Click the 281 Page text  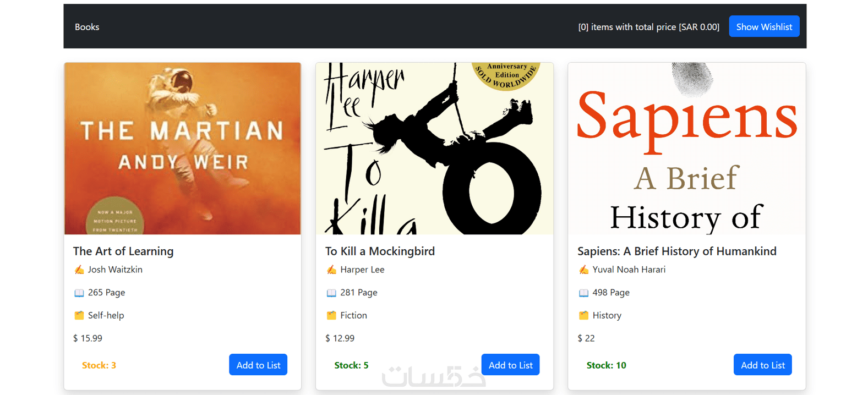click(359, 293)
